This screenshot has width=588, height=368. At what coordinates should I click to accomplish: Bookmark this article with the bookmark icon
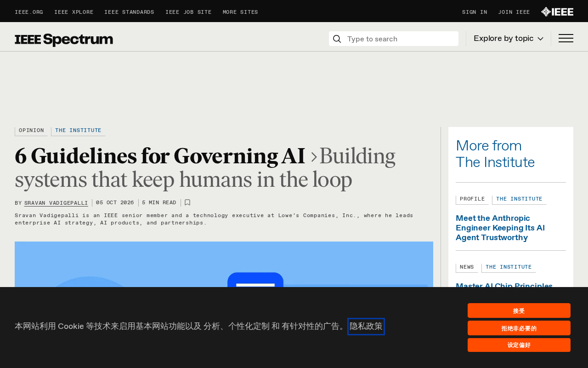(187, 202)
